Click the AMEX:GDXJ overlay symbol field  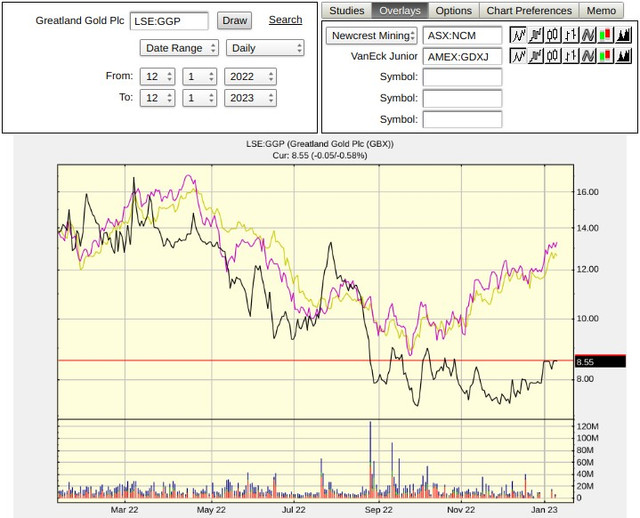[462, 56]
